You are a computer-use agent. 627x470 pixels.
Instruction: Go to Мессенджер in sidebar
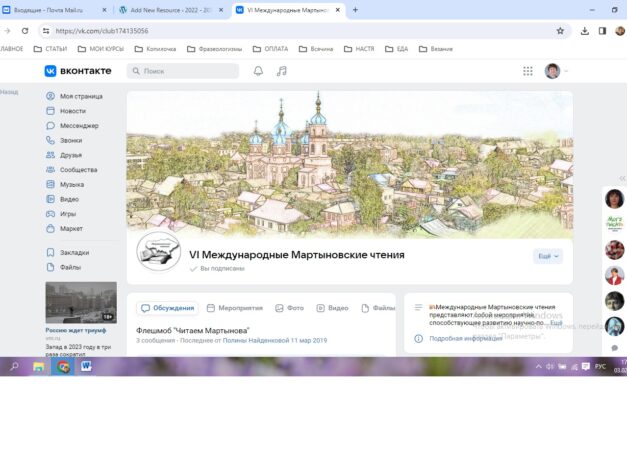[78, 126]
